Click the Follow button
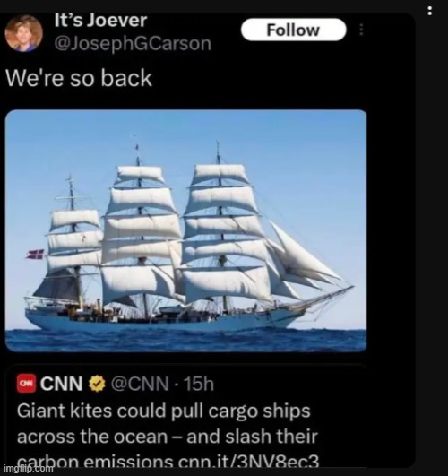 293,30
